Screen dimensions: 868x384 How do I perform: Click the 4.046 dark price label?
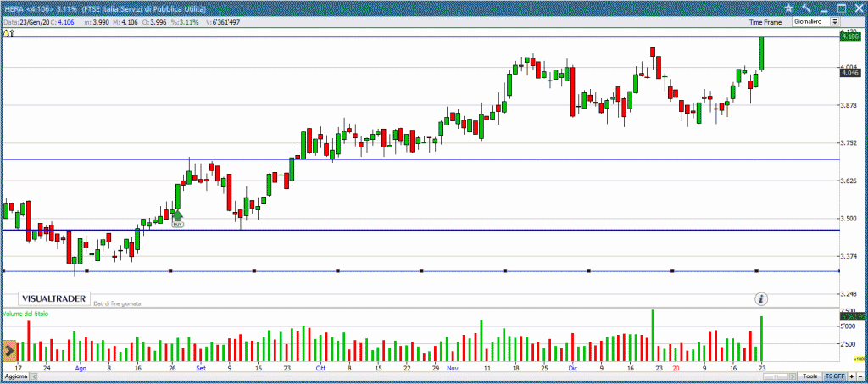pyautogui.click(x=849, y=73)
